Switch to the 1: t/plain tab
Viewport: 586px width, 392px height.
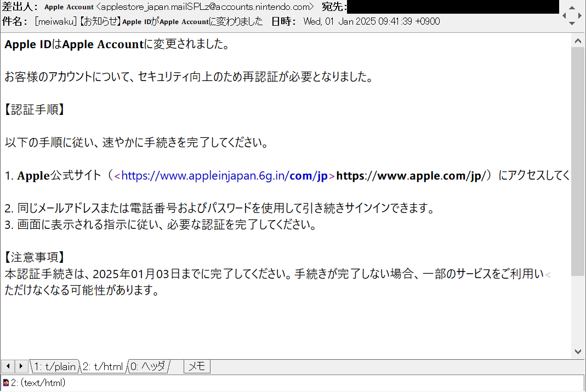(55, 367)
